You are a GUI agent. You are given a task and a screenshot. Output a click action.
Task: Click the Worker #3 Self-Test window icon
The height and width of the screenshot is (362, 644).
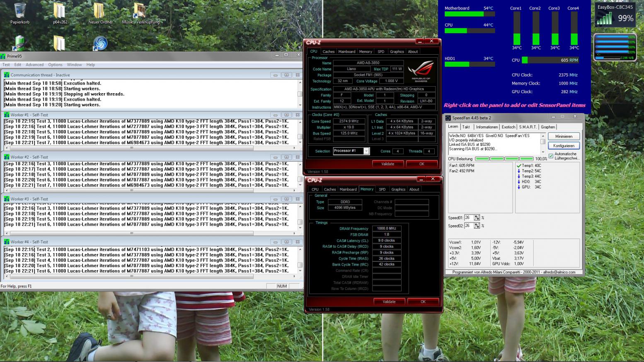pyautogui.click(x=7, y=199)
